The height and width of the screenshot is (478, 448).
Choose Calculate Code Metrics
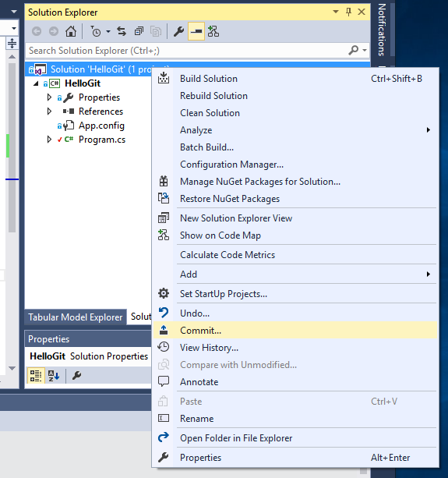(295, 255)
